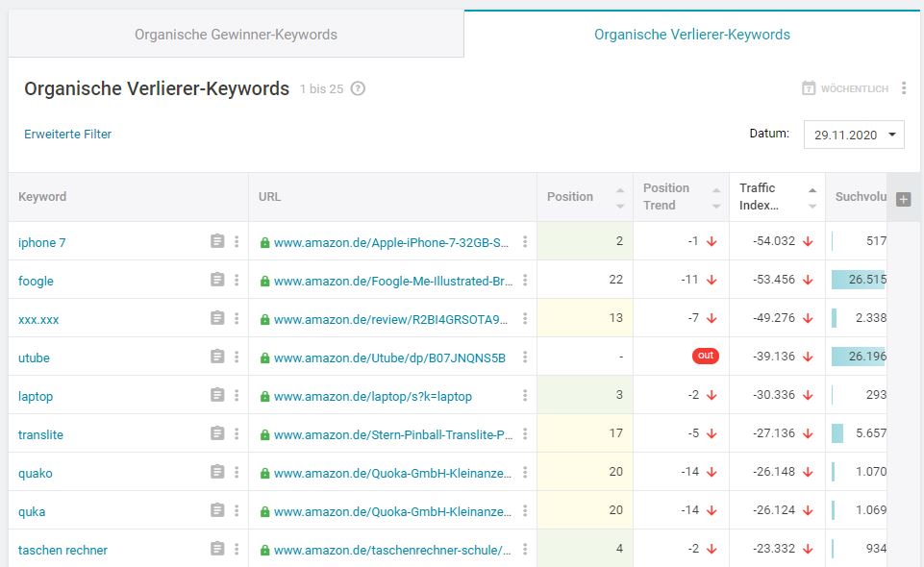Click search volume bar 26.196 for utube
Image resolution: width=924 pixels, height=567 pixels.
[859, 357]
